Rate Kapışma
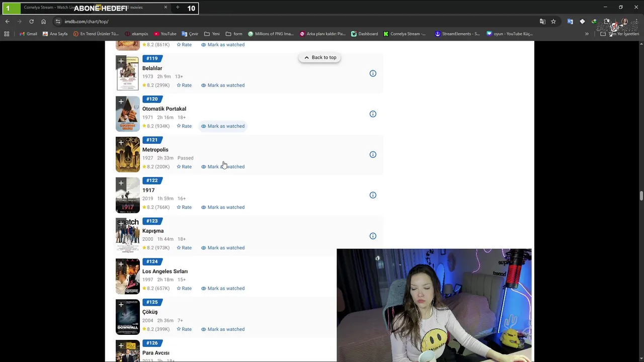644x362 pixels. pos(184,248)
